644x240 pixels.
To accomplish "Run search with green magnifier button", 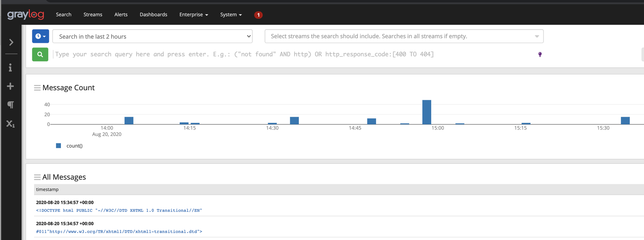I will tap(40, 54).
